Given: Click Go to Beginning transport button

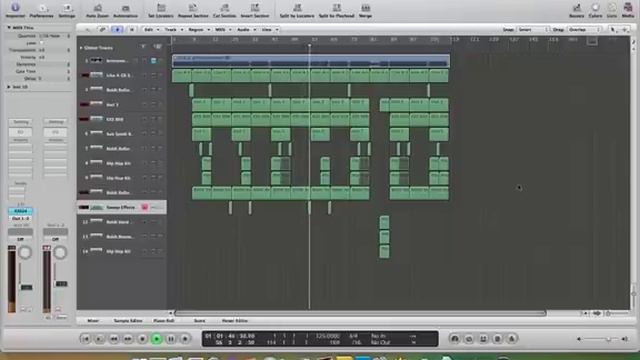Looking at the screenshot, I should 85,339.
